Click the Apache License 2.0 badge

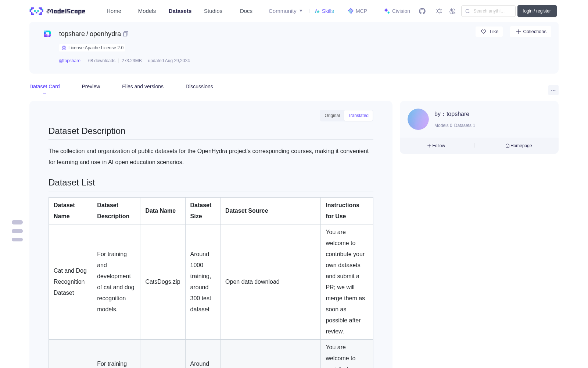pos(92,48)
